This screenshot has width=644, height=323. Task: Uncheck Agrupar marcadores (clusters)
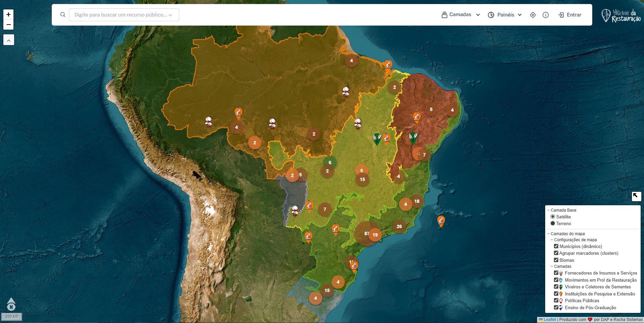556,253
